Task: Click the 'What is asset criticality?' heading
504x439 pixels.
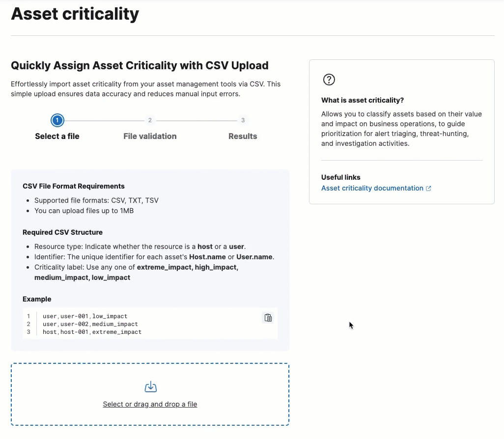Action: (362, 100)
